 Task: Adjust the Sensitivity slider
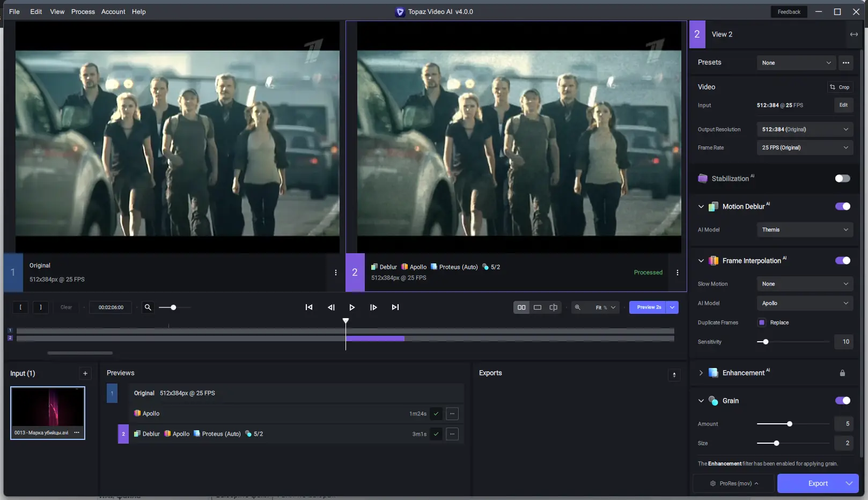[793, 342]
